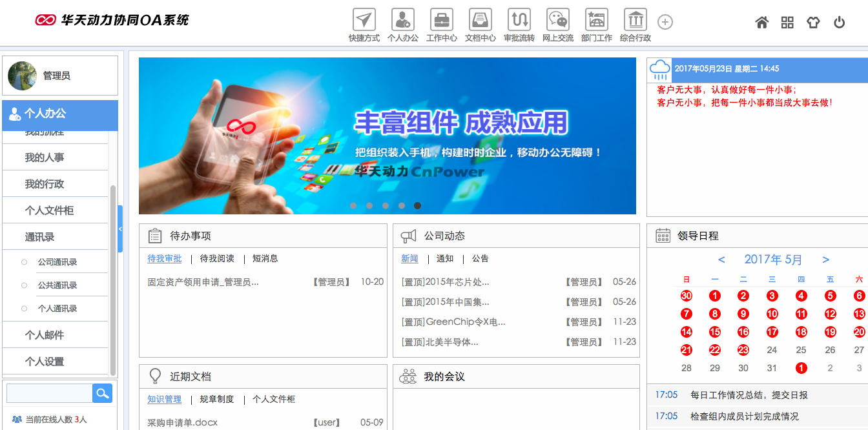Click May 23 on the 领导日程 calendar
The width and height of the screenshot is (868, 430).
click(x=743, y=349)
